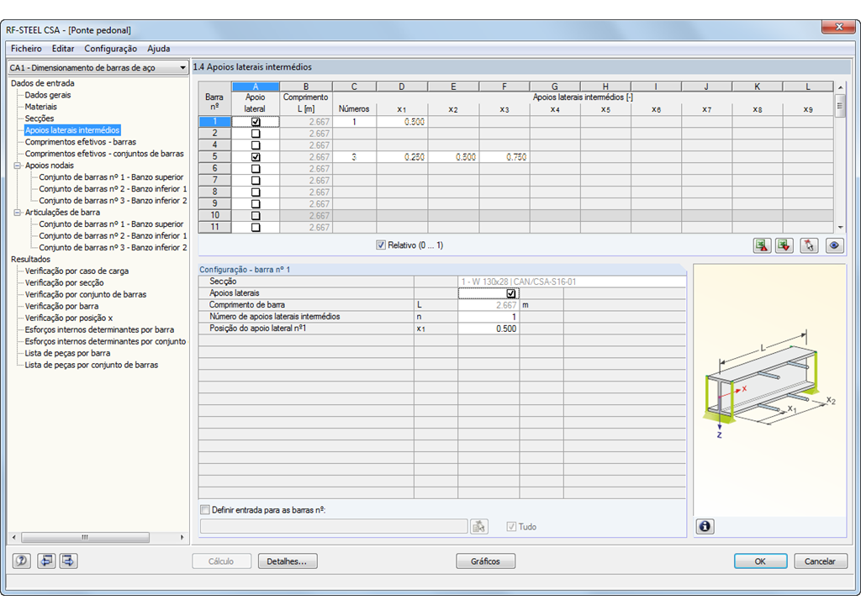This screenshot has height=616, width=861.
Task: Open the Configuração menu
Action: pyautogui.click(x=110, y=48)
